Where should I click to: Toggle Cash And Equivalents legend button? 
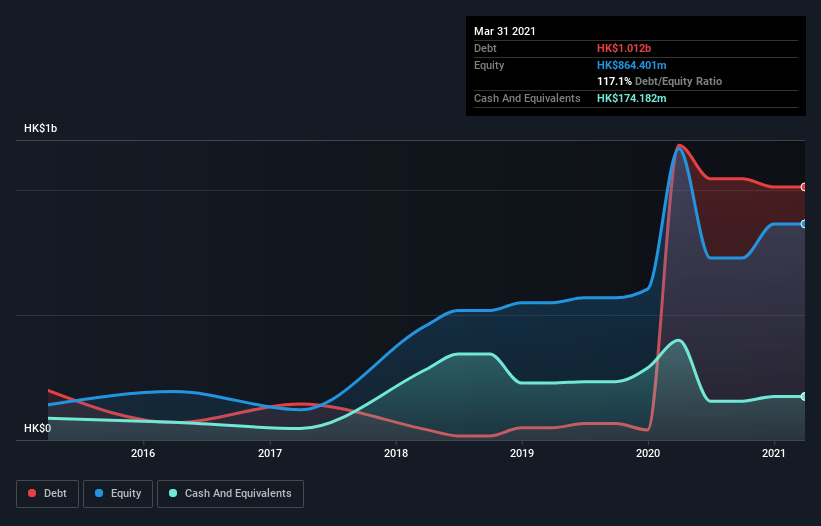(x=230, y=494)
